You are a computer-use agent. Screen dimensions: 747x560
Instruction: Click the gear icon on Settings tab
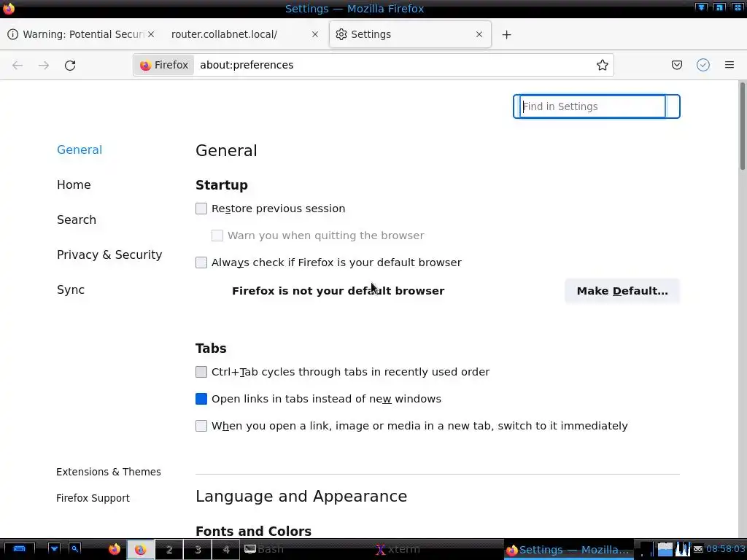pos(341,34)
